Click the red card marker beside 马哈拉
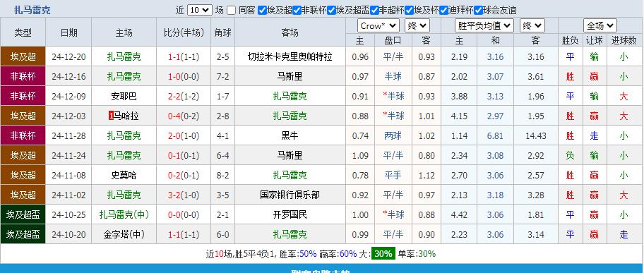 pyautogui.click(x=111, y=116)
